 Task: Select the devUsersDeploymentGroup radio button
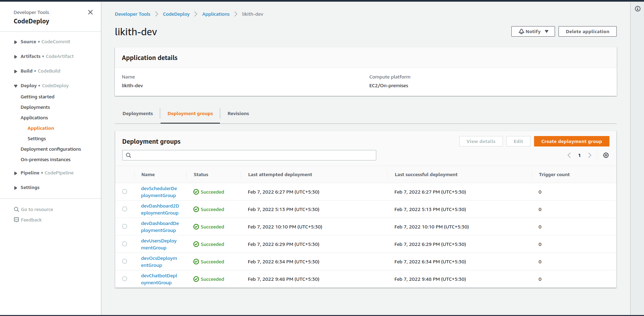(125, 243)
